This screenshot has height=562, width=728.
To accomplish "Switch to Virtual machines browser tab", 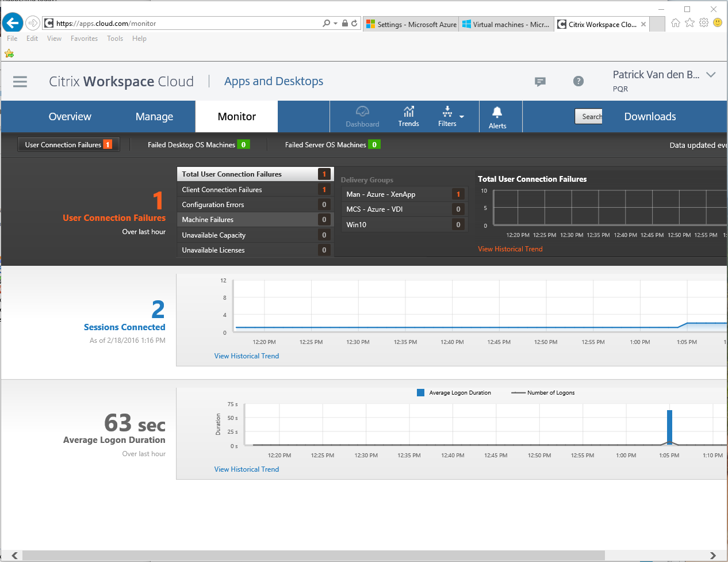I will click(506, 24).
